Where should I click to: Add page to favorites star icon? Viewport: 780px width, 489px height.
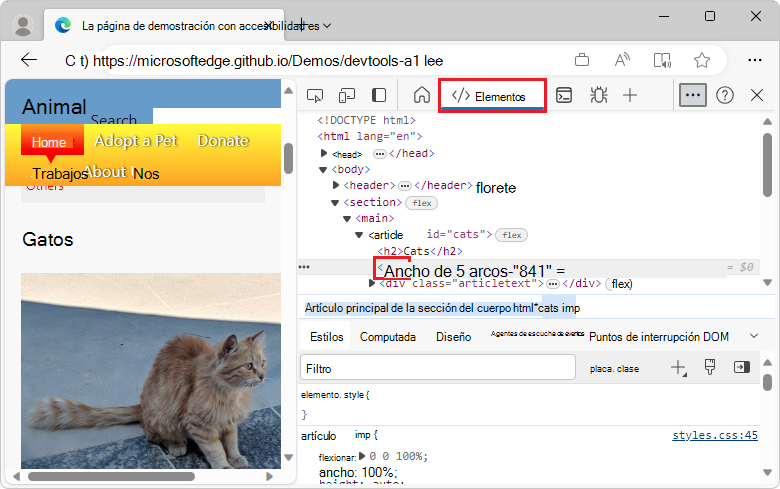(x=702, y=60)
